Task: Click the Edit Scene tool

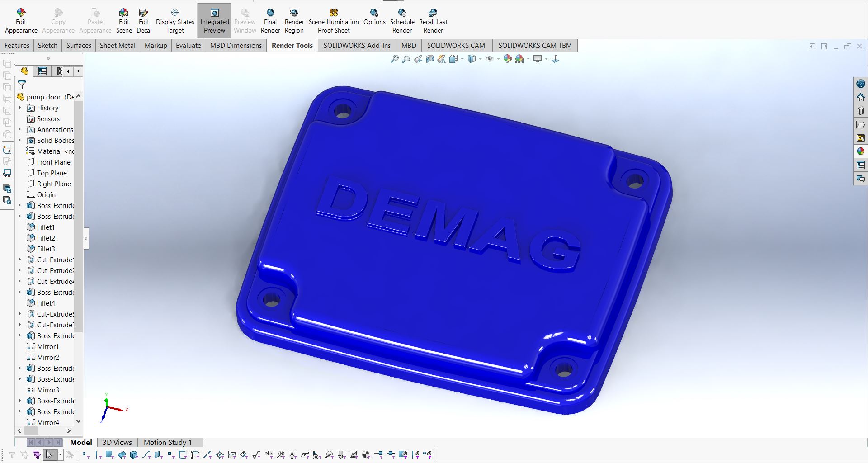Action: (x=124, y=21)
